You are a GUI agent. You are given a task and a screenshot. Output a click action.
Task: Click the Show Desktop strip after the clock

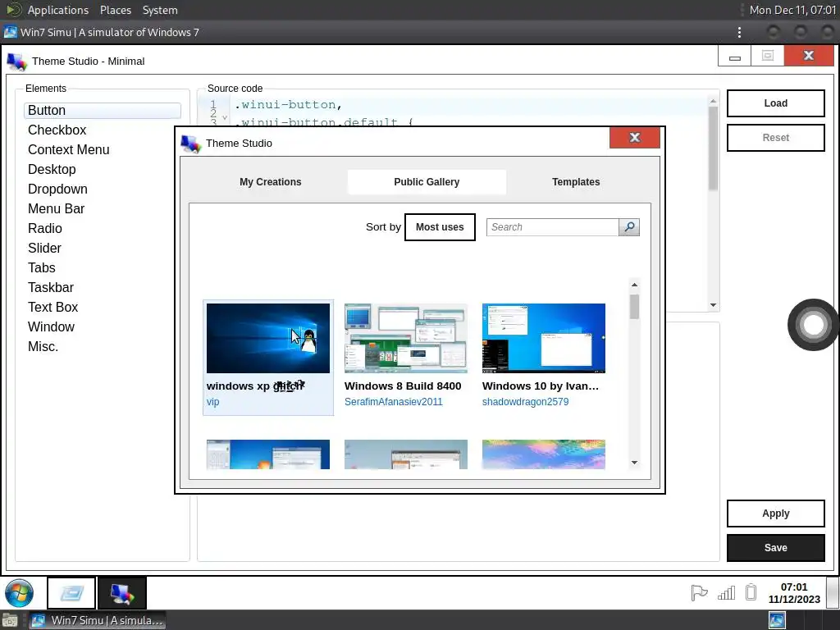pyautogui.click(x=833, y=593)
